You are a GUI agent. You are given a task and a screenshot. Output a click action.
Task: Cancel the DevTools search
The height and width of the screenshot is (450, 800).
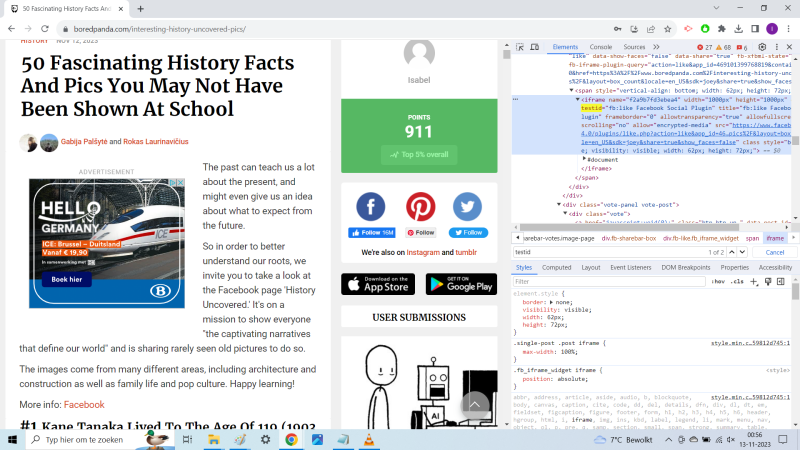[x=774, y=252]
